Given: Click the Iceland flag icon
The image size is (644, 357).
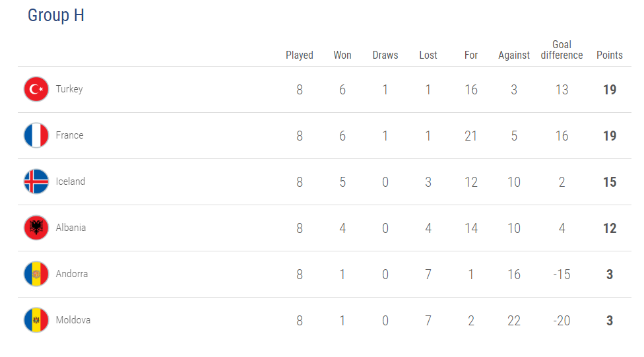Looking at the screenshot, I should tap(36, 181).
